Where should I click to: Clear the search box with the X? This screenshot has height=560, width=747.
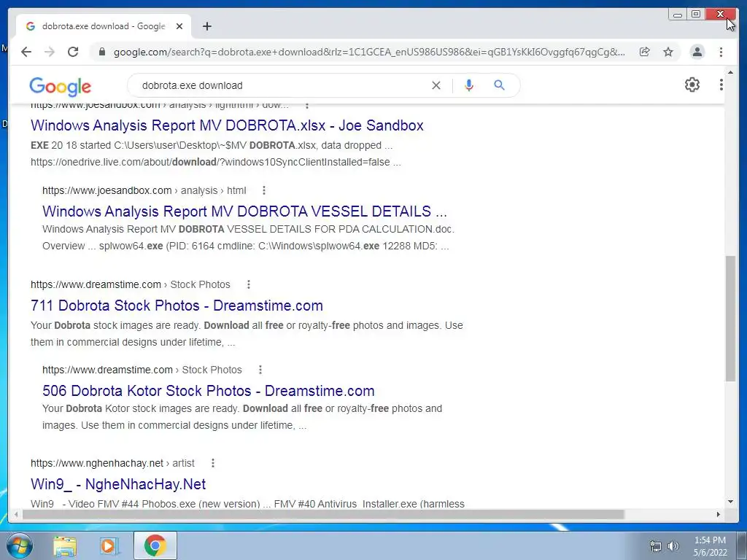click(x=436, y=85)
